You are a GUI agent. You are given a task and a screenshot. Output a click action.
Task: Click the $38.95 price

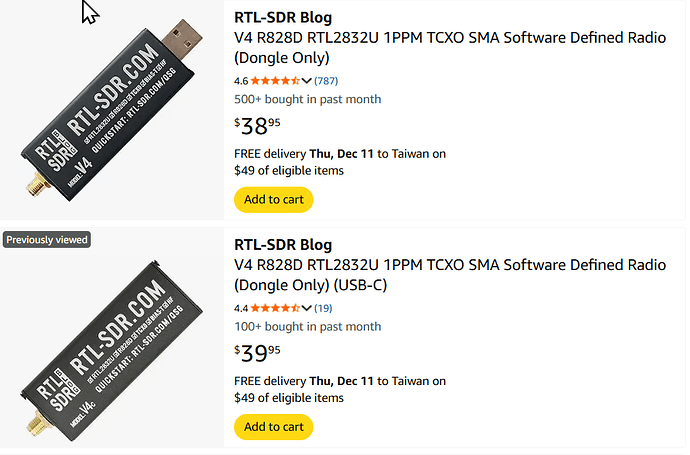pos(257,125)
